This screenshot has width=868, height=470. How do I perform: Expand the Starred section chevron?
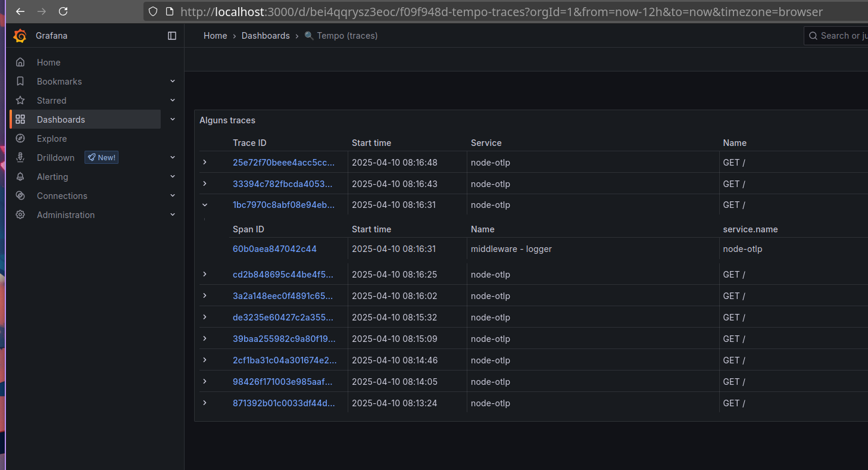pos(173,100)
